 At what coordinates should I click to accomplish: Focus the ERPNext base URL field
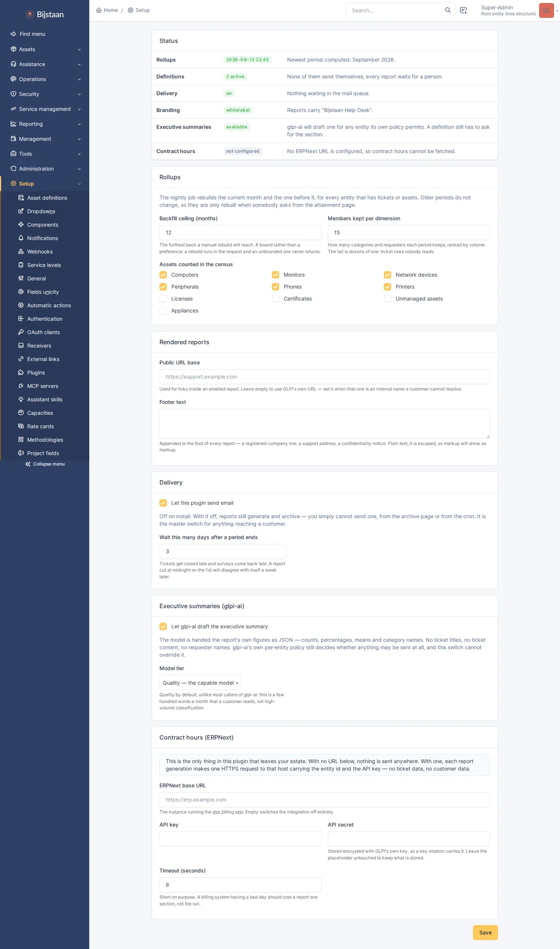324,799
